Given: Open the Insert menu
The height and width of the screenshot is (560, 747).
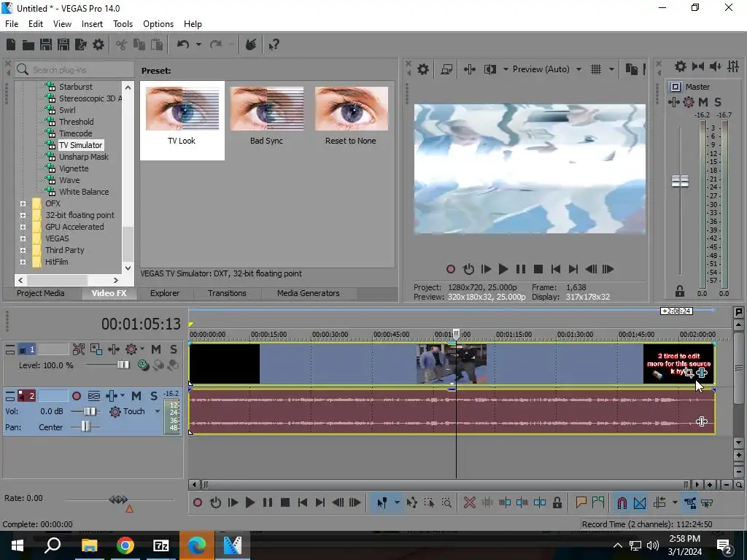Looking at the screenshot, I should (x=92, y=24).
